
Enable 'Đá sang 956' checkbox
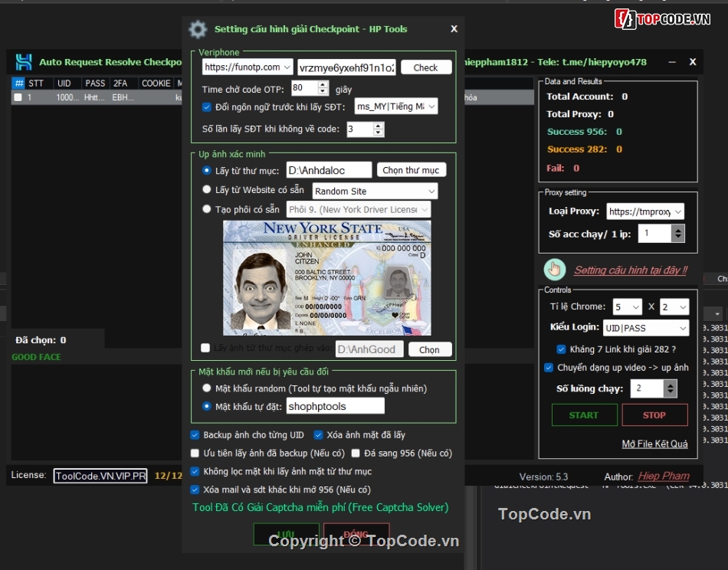356,453
